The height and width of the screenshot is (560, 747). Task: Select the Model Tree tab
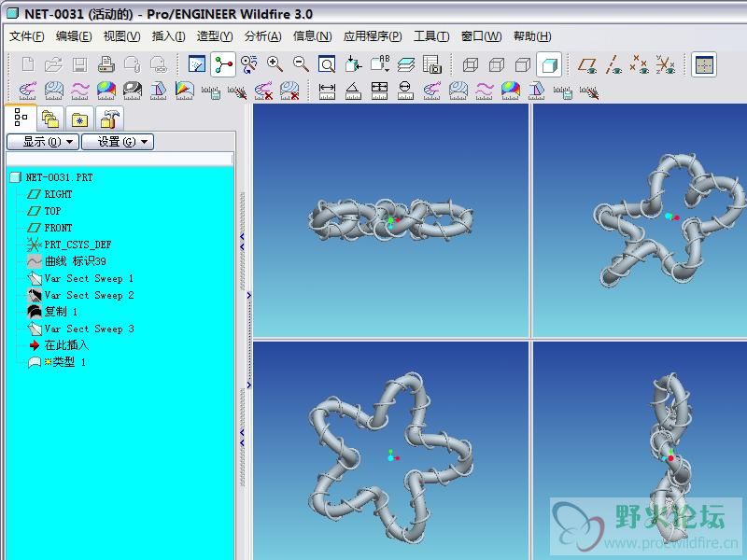[x=21, y=118]
